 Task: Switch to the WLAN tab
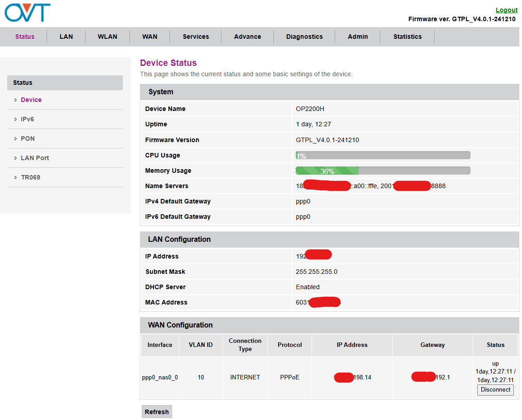tap(107, 37)
